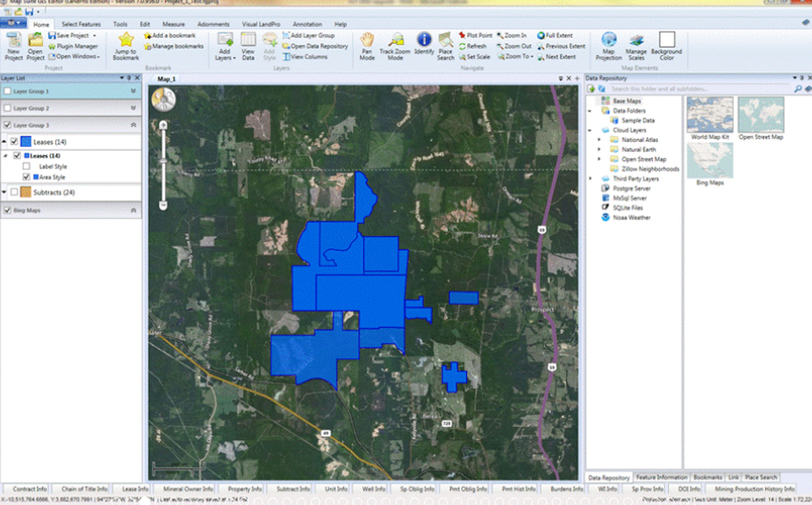Expand the National Atlas tree node

point(599,140)
